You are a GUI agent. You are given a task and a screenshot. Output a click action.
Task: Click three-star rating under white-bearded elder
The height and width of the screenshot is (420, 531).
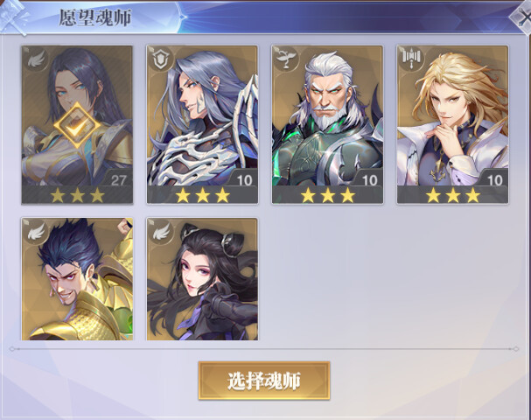click(x=327, y=195)
